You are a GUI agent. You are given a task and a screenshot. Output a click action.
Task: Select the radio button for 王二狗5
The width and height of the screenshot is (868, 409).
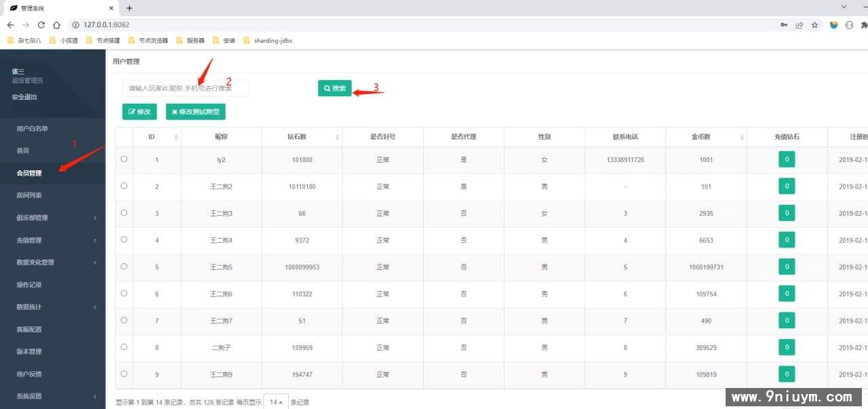click(123, 266)
